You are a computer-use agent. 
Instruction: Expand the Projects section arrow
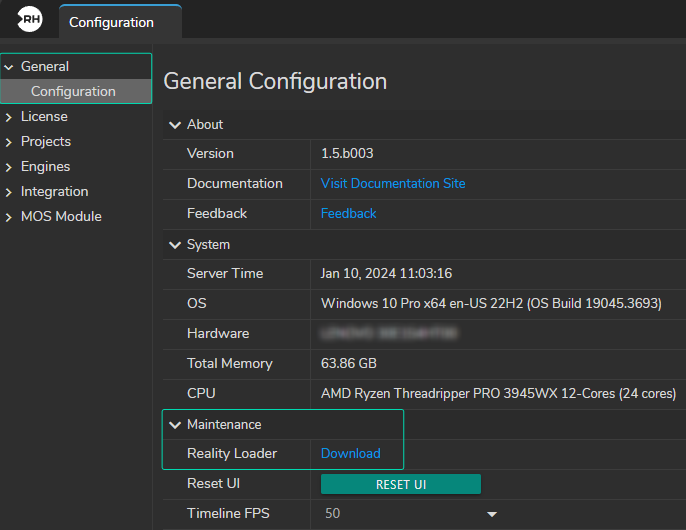[x=10, y=142]
